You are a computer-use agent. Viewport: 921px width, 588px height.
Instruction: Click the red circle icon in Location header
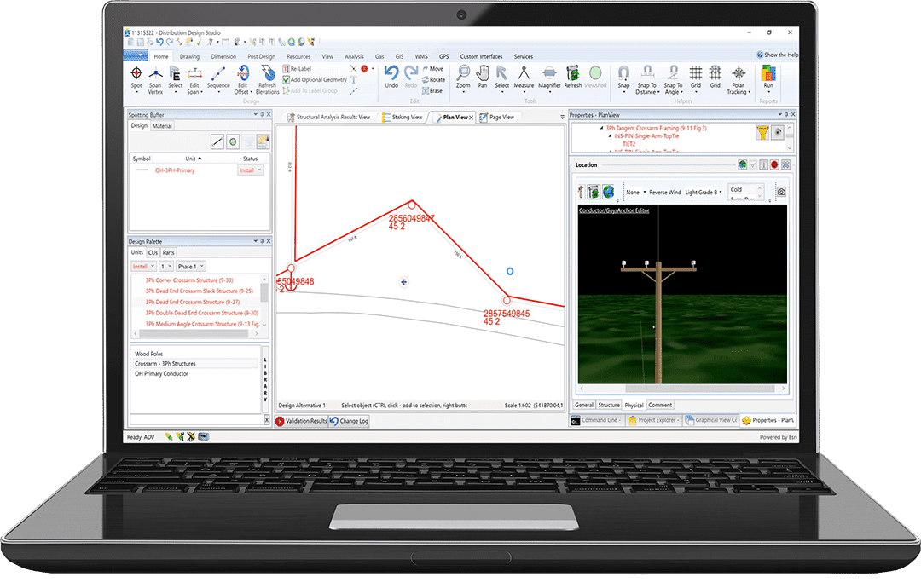pos(774,165)
